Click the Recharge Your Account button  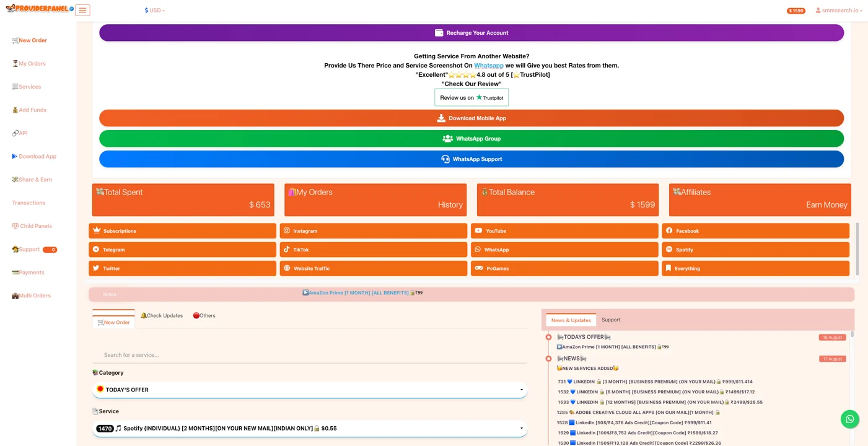(x=471, y=33)
